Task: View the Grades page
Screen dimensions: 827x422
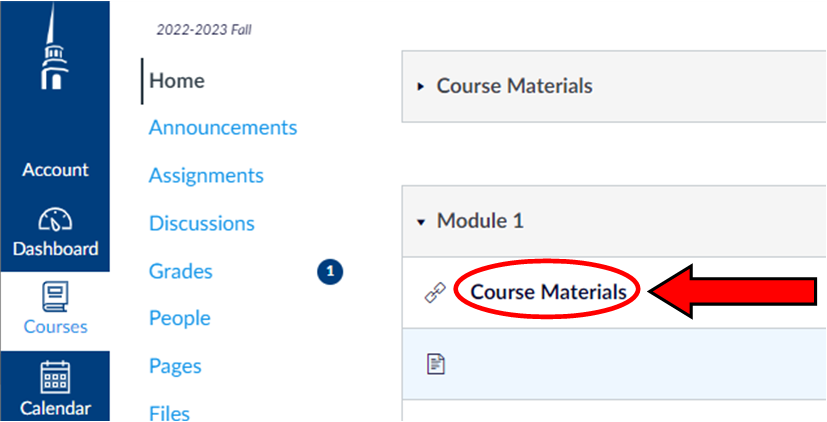Action: 181,272
